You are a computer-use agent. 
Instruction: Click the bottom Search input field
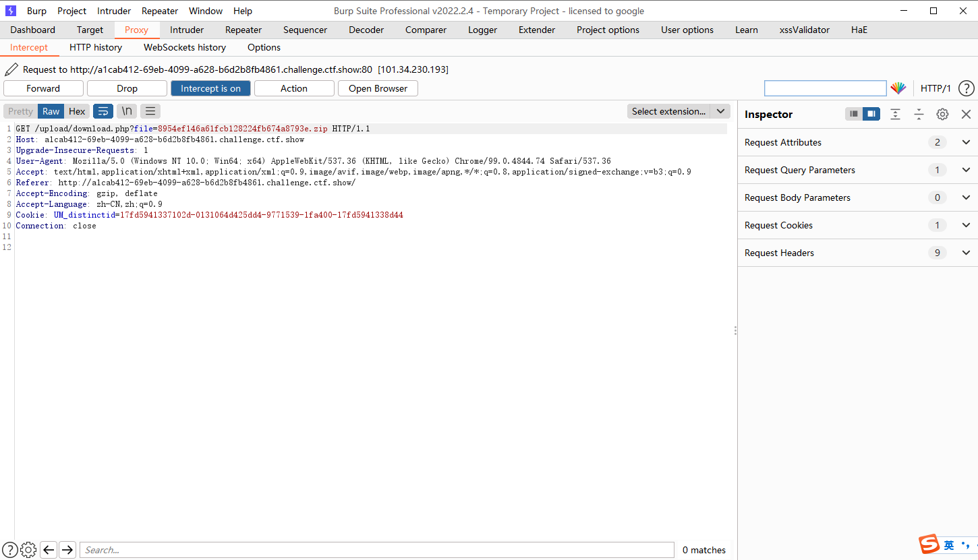point(376,550)
